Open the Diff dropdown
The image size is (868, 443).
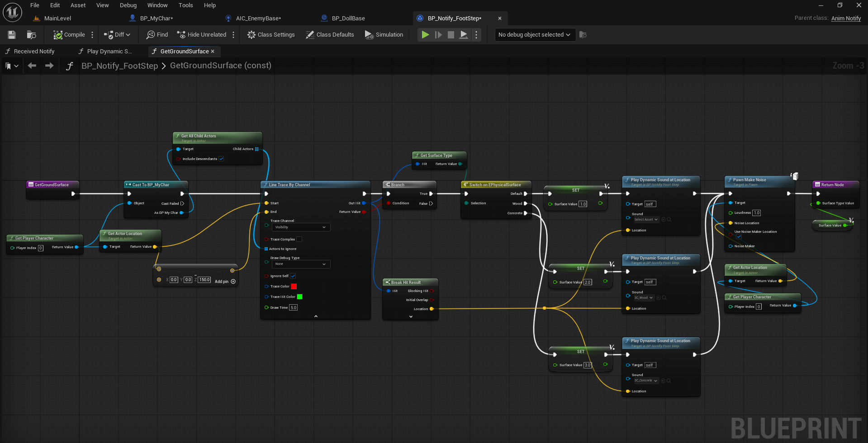click(x=117, y=35)
